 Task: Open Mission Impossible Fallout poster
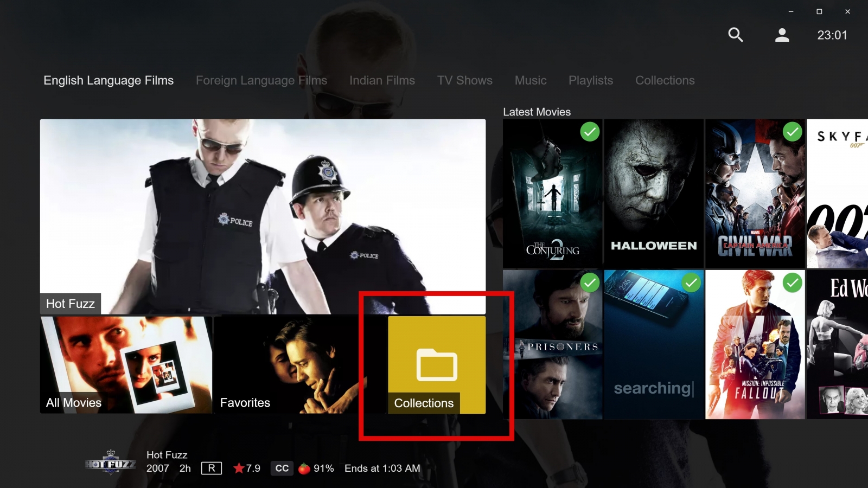point(755,344)
